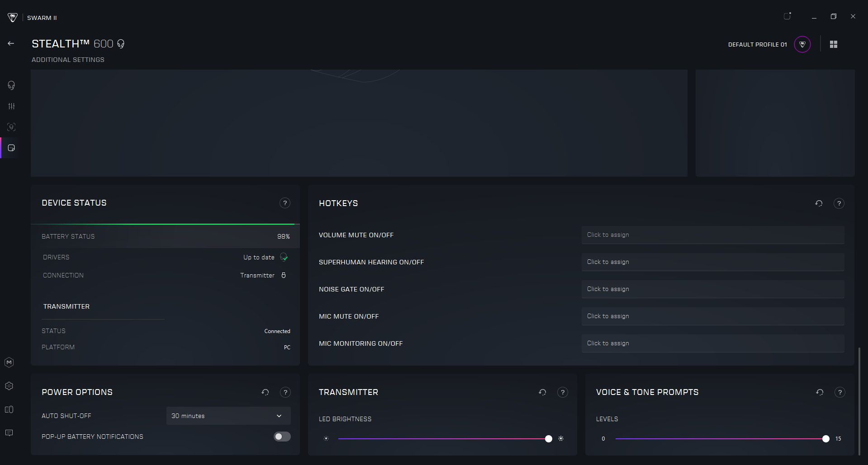Open help for Device Status panel
868x465 pixels.
(285, 203)
